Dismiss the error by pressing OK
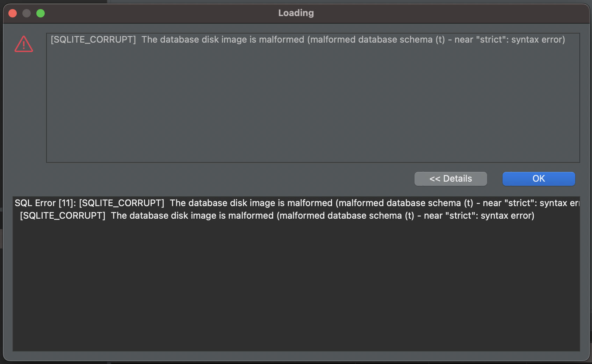The width and height of the screenshot is (592, 364). pos(538,179)
